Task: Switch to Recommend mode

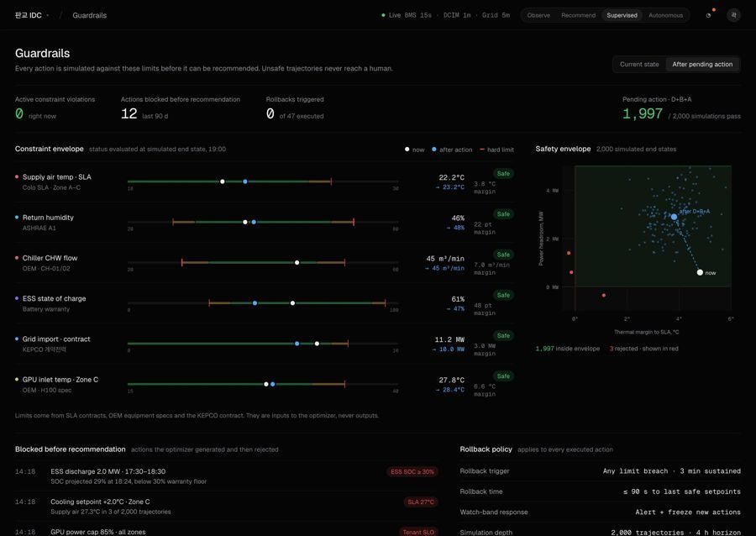Action: [x=578, y=15]
